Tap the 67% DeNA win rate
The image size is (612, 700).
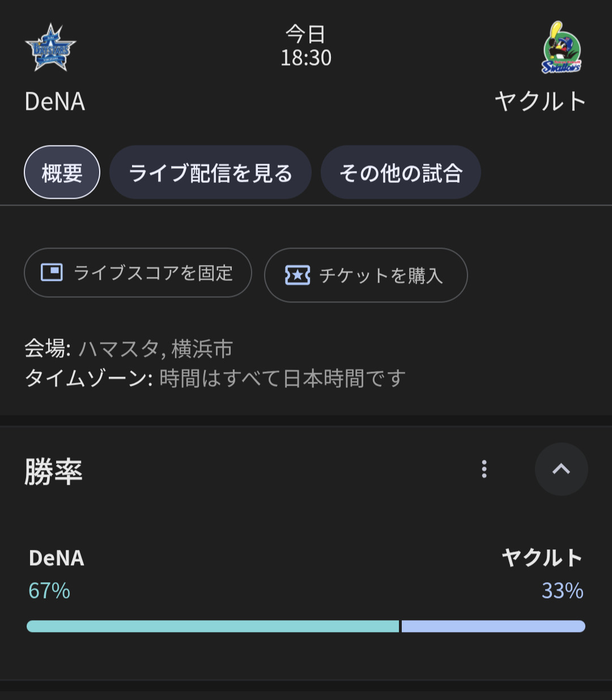click(49, 591)
